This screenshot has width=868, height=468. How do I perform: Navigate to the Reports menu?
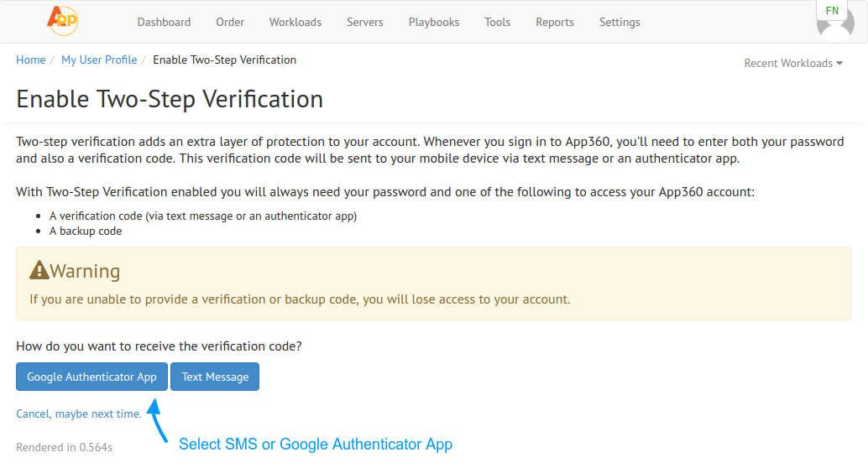pyautogui.click(x=555, y=22)
